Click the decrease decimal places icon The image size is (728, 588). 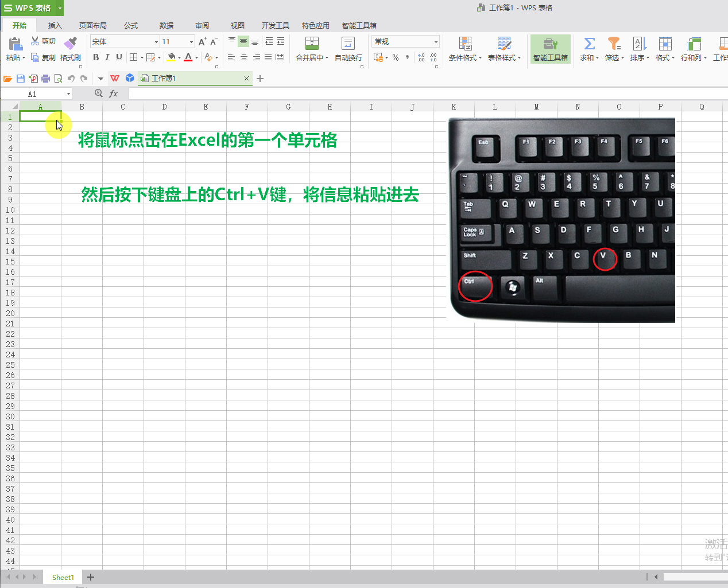pyautogui.click(x=433, y=57)
